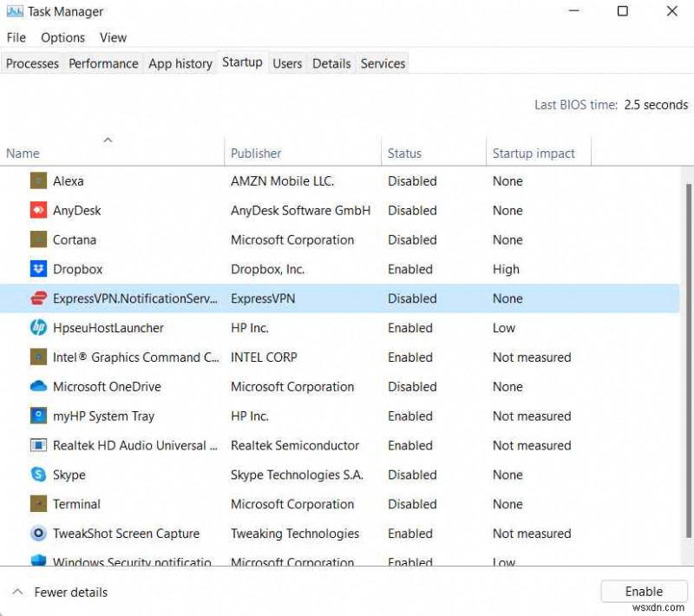Image resolution: width=694 pixels, height=616 pixels.
Task: Open the Options menu
Action: point(62,37)
